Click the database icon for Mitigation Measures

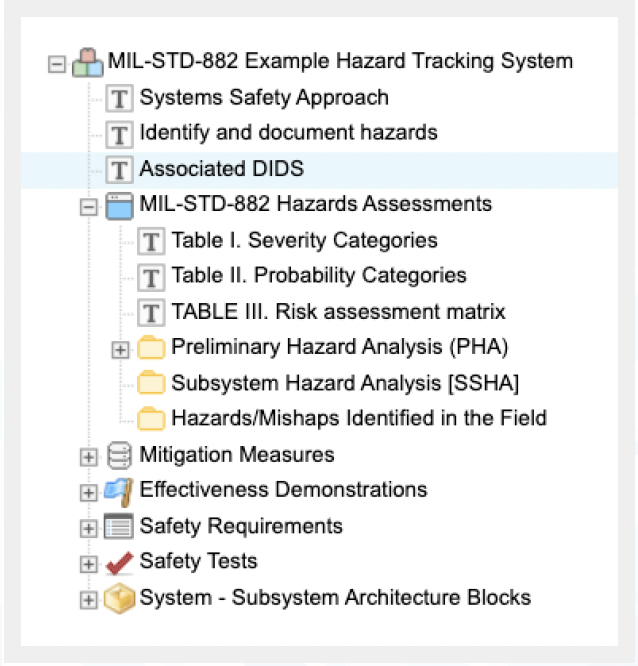point(119,455)
